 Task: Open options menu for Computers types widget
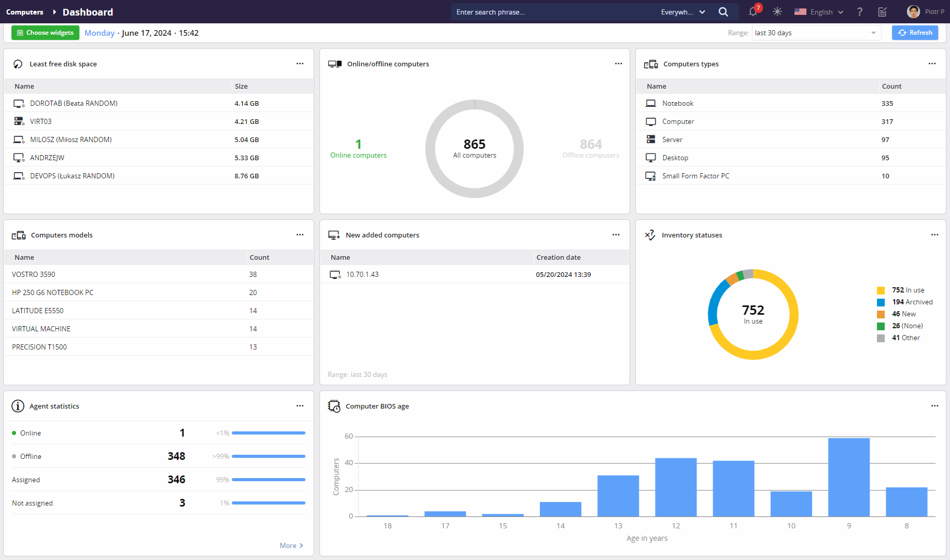[x=932, y=64]
